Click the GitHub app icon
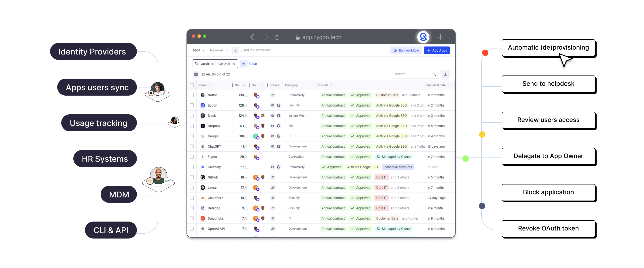Image resolution: width=644 pixels, height=268 pixels. coord(203,177)
